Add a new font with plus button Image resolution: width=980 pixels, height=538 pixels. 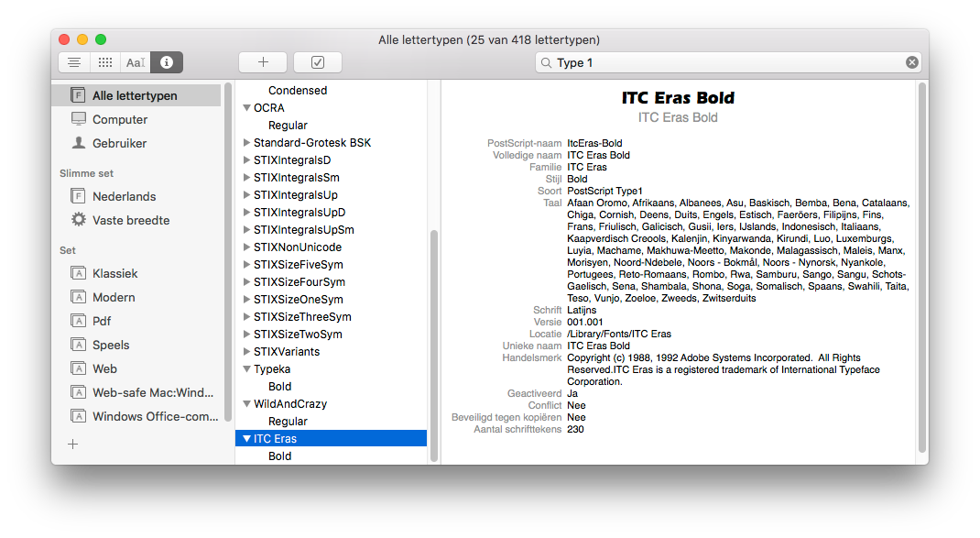(263, 62)
